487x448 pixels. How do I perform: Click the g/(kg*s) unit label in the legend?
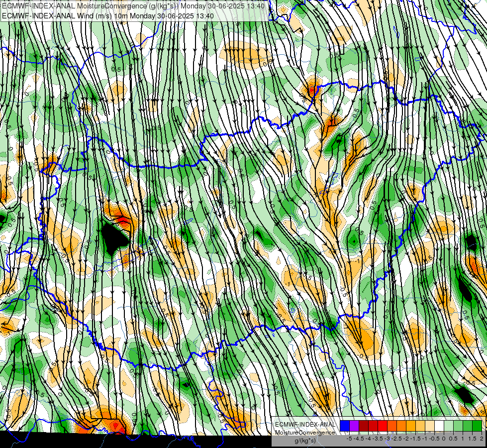tap(305, 441)
